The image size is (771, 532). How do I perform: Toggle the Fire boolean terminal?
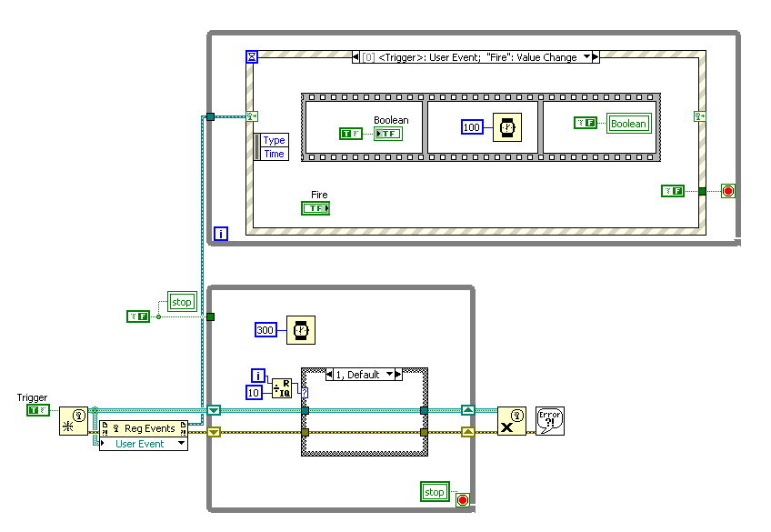point(315,208)
